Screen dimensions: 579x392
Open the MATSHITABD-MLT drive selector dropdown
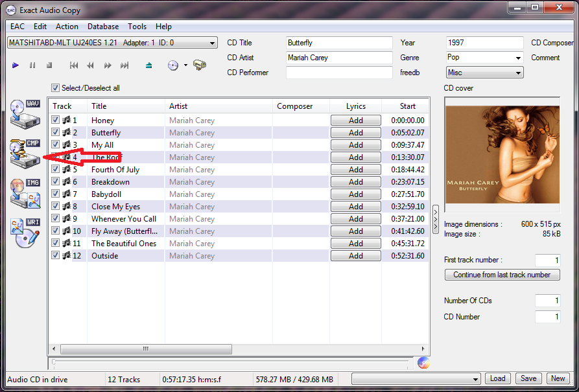(112, 43)
